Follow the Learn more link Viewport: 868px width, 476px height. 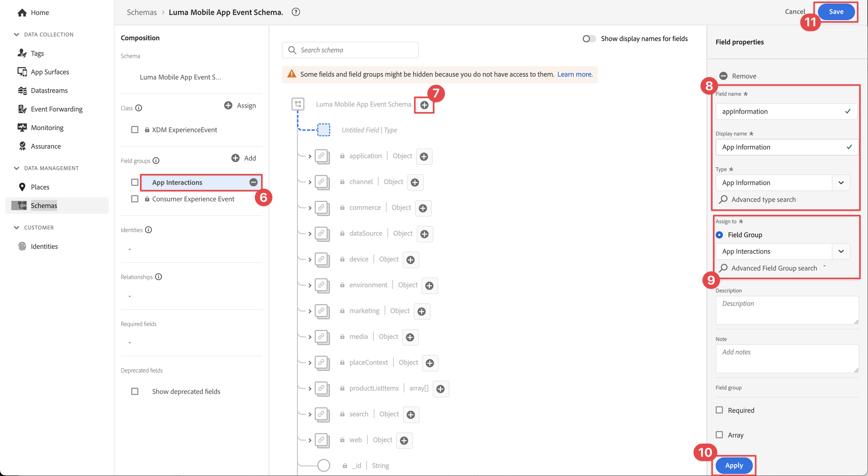coord(574,74)
